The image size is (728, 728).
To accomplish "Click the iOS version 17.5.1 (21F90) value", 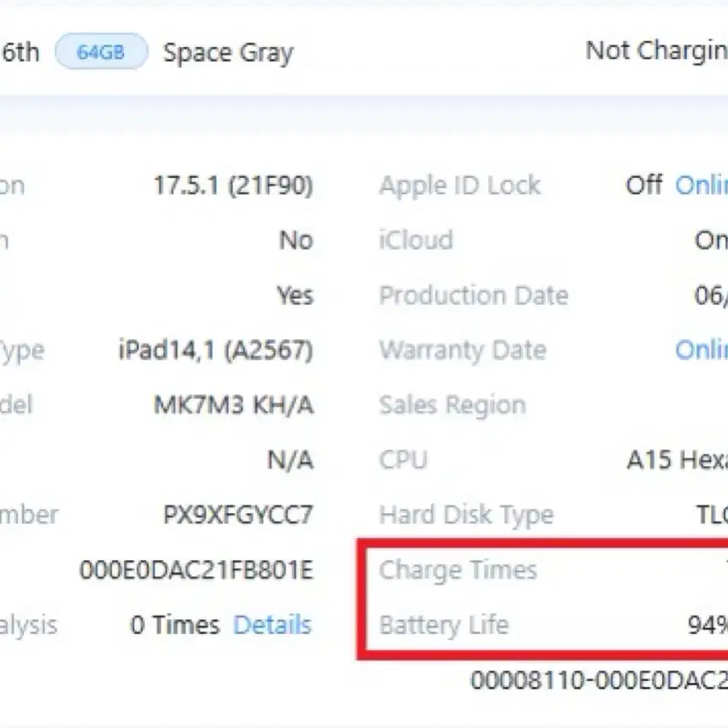I will pos(234,185).
